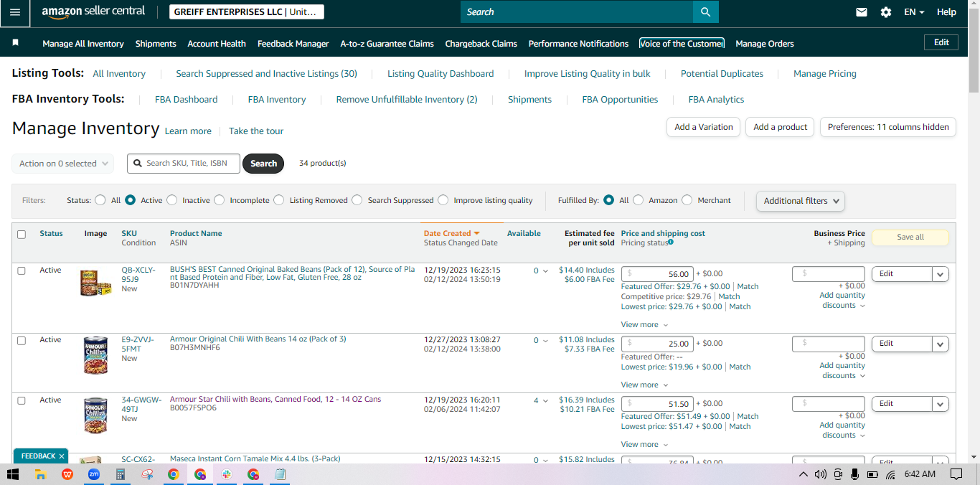Screen dimensions: 980x485
Task: Check the Armour Original Chili row checkbox
Action: tap(22, 340)
